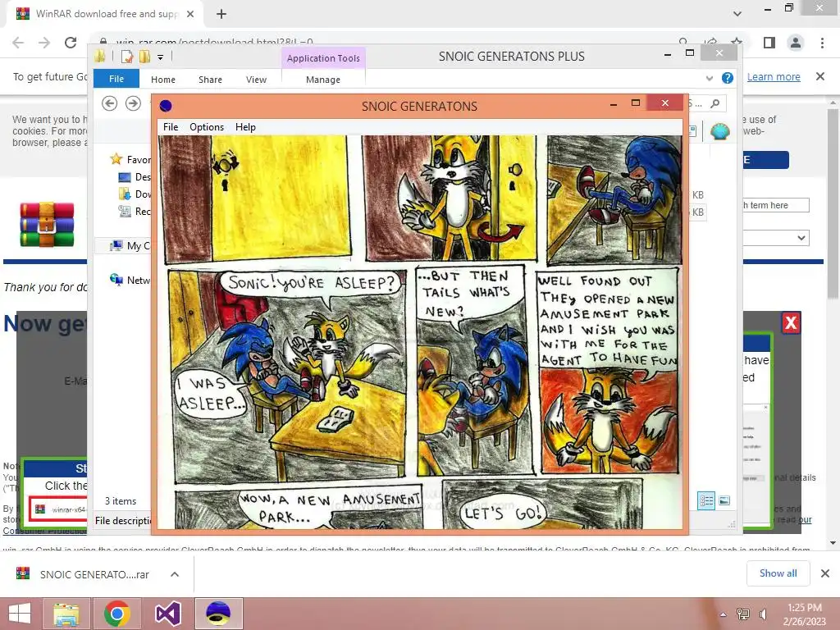Select Downloads item in navigation pane
This screenshot has height=630, width=840.
[x=135, y=194]
